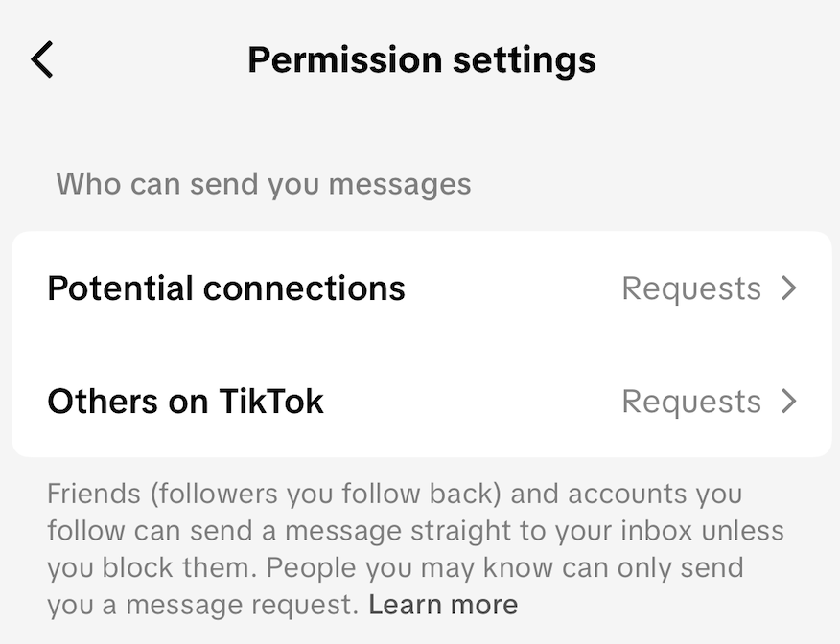Expand the Potential connections chevron
Image resolution: width=840 pixels, height=644 pixels.
(789, 288)
